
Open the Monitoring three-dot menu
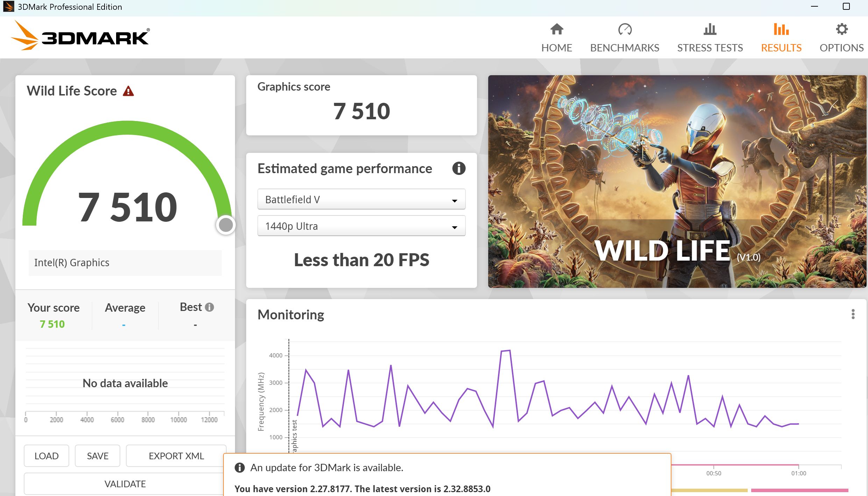click(x=853, y=314)
